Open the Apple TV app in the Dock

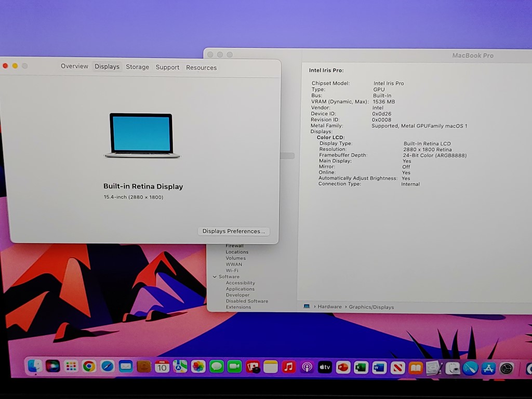tap(325, 367)
